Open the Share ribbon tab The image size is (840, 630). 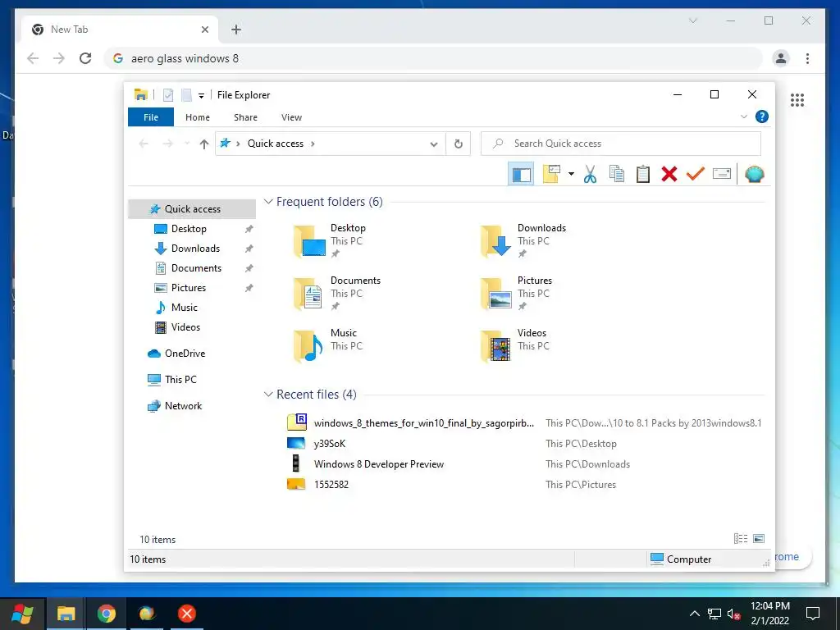[x=245, y=117]
